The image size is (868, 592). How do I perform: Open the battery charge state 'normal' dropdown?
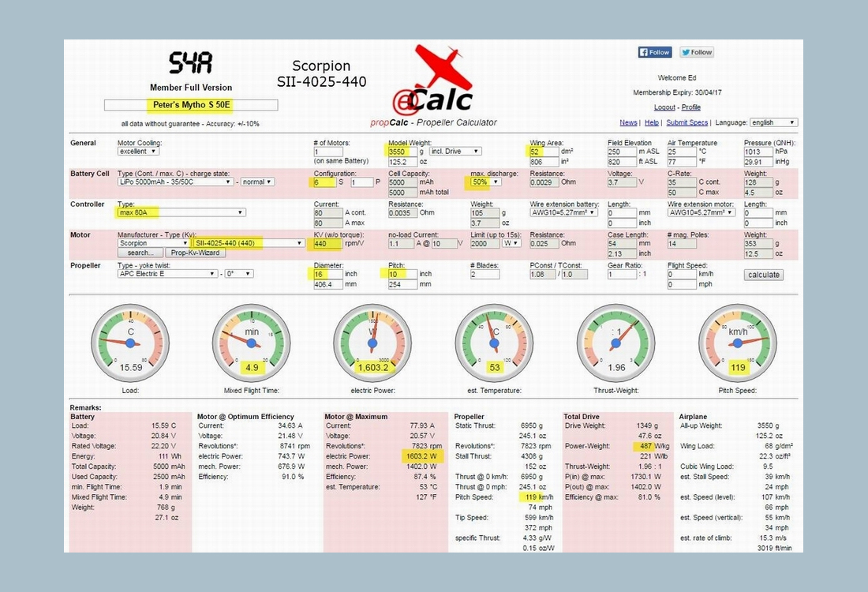[x=257, y=182]
